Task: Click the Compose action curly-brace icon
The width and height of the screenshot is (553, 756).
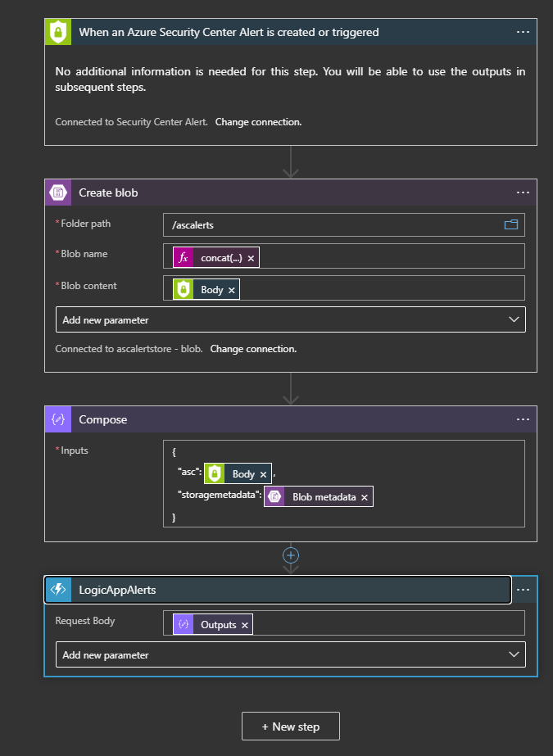Action: (x=58, y=419)
